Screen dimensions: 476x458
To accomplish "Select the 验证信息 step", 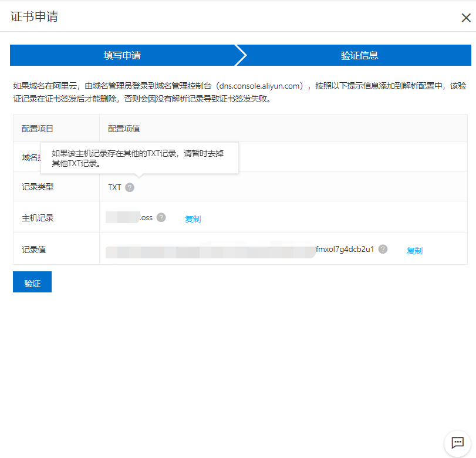I will (359, 55).
